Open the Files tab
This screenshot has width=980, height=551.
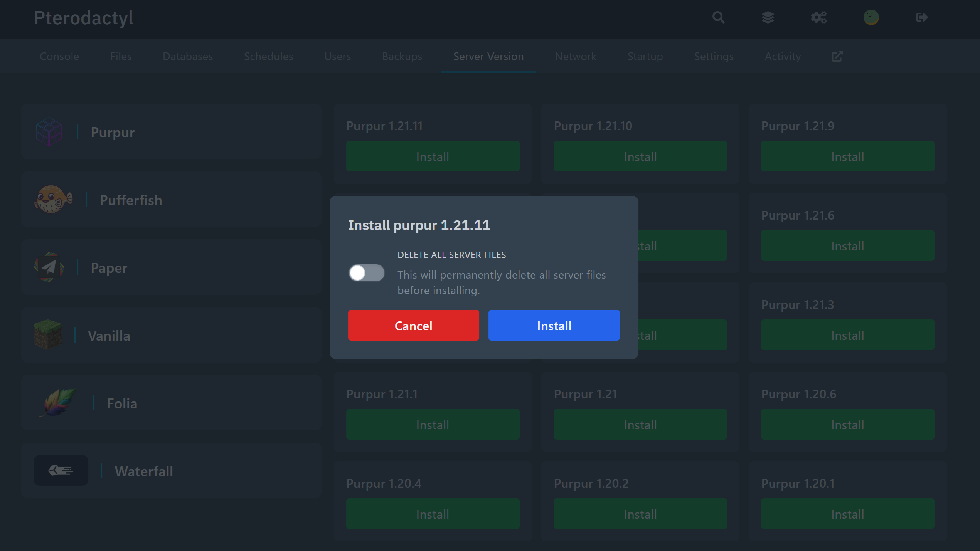(121, 56)
